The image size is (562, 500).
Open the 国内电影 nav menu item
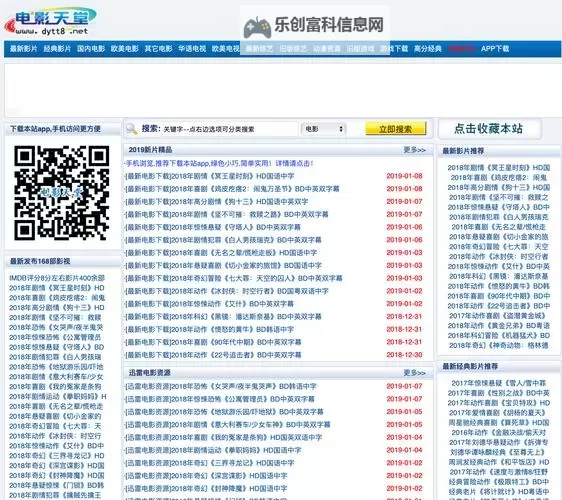click(x=91, y=48)
